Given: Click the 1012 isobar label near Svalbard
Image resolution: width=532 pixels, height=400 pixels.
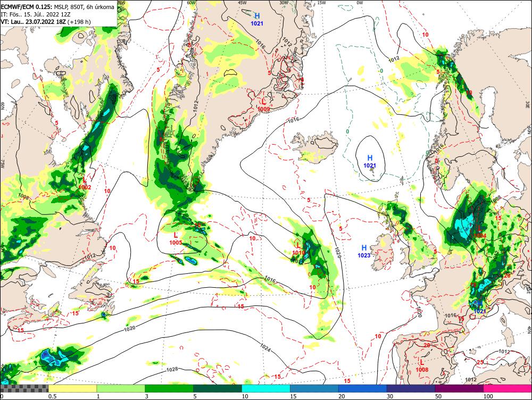Looking at the screenshot, I should pos(394,59).
